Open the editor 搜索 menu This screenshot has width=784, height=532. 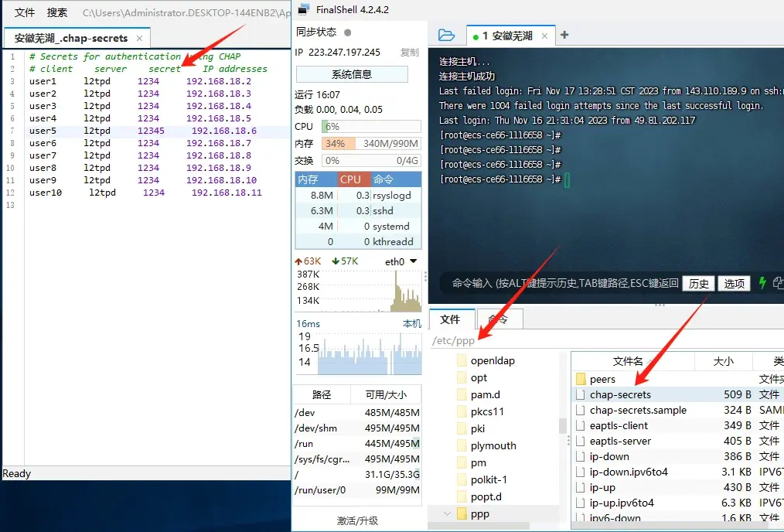(x=57, y=12)
